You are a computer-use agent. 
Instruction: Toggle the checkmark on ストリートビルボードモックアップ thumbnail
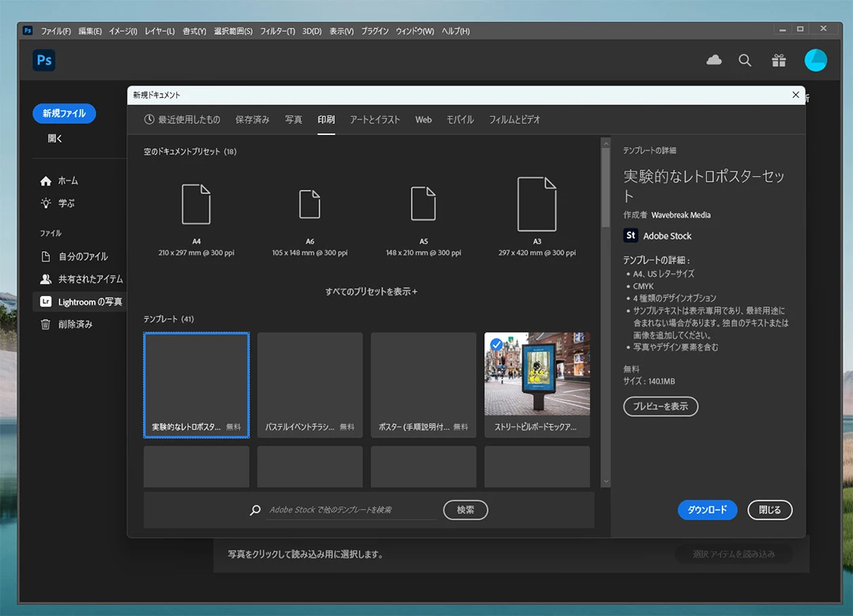click(x=496, y=344)
